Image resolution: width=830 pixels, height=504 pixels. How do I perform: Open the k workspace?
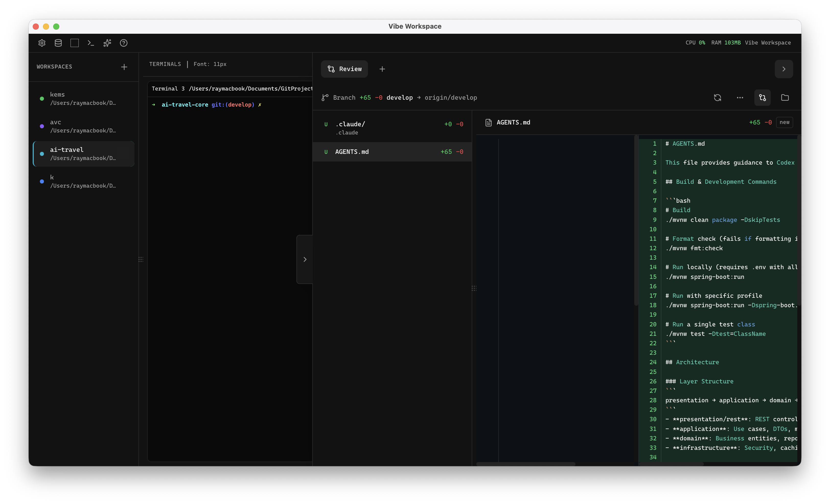coord(84,181)
